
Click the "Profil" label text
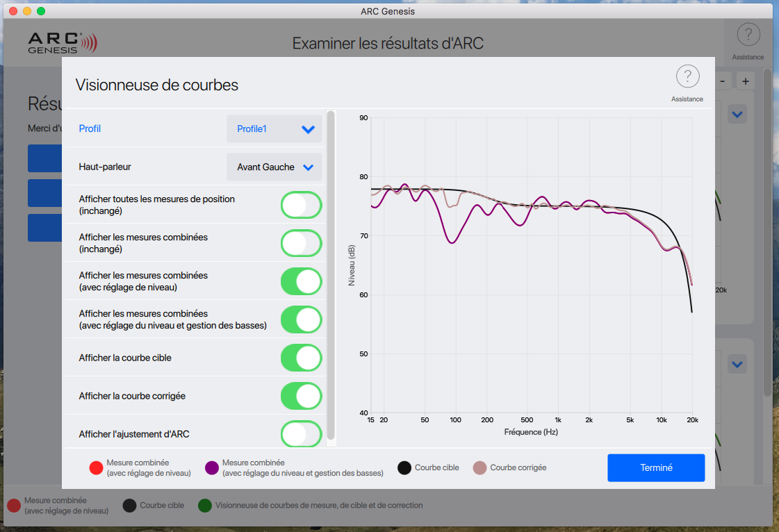(90, 128)
